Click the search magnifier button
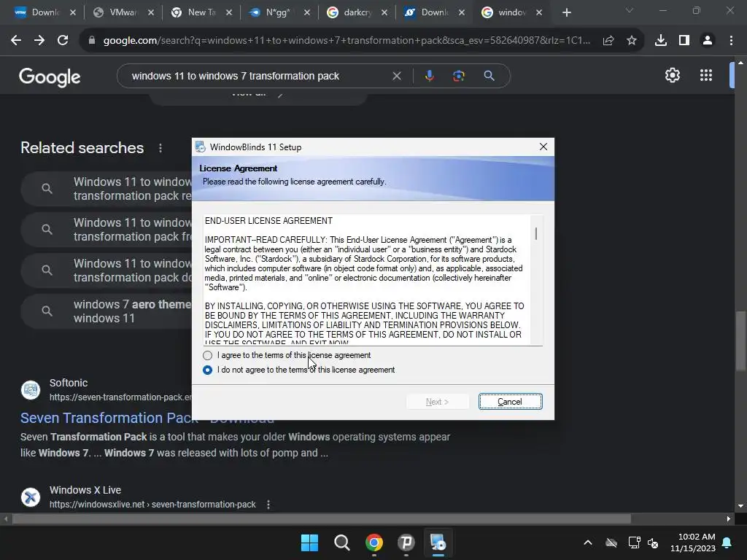The width and height of the screenshot is (747, 560). [x=489, y=76]
